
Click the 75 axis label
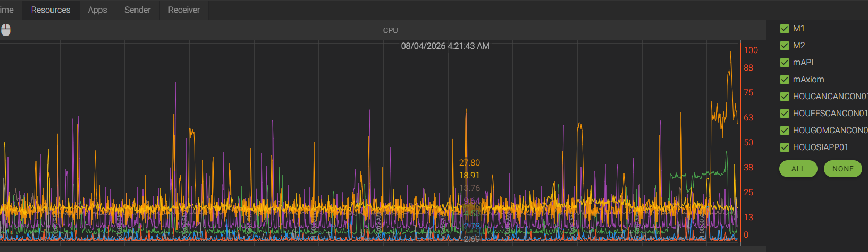(x=748, y=93)
